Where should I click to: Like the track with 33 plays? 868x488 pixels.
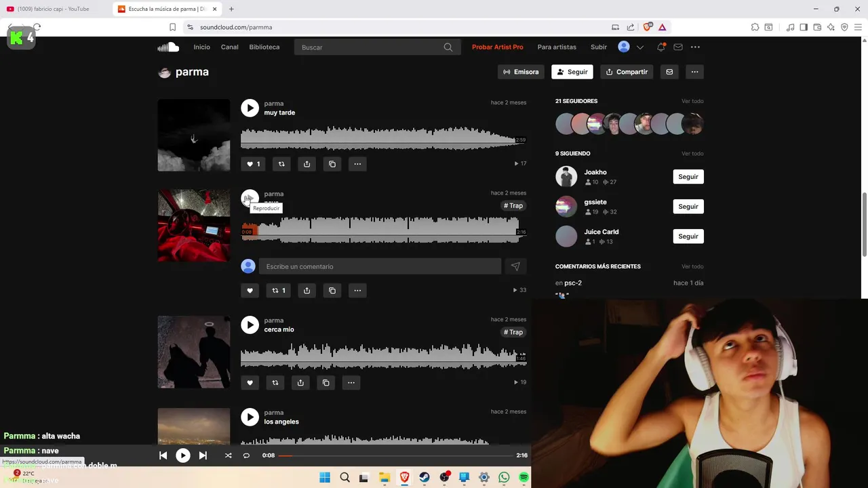(250, 290)
